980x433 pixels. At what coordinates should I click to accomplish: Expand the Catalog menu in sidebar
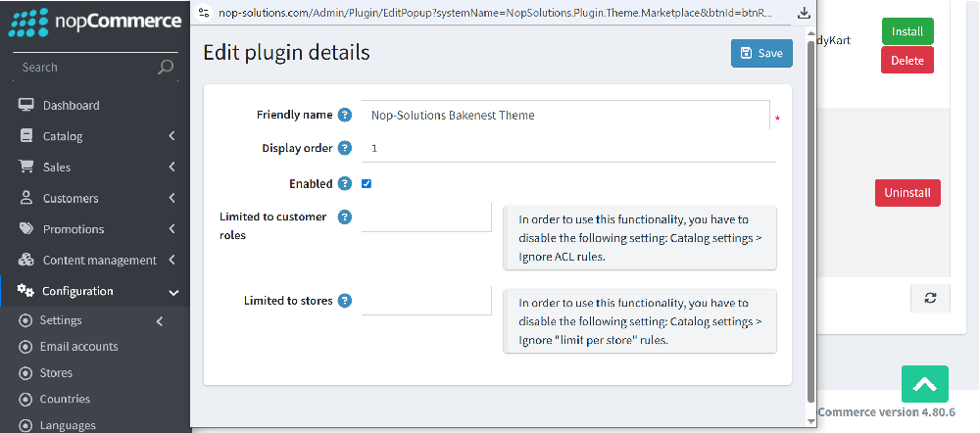tap(95, 136)
